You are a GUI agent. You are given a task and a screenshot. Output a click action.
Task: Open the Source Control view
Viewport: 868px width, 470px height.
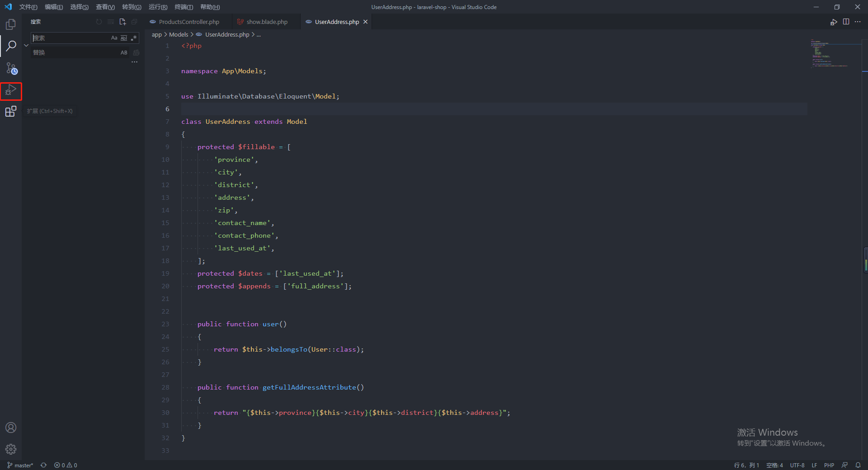pyautogui.click(x=11, y=68)
